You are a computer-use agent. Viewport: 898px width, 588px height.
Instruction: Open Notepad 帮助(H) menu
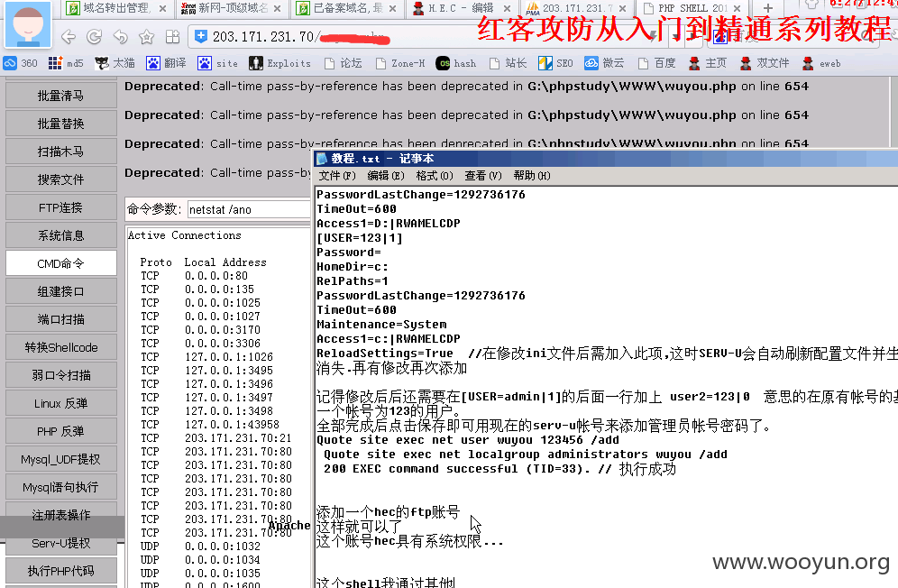(x=531, y=175)
